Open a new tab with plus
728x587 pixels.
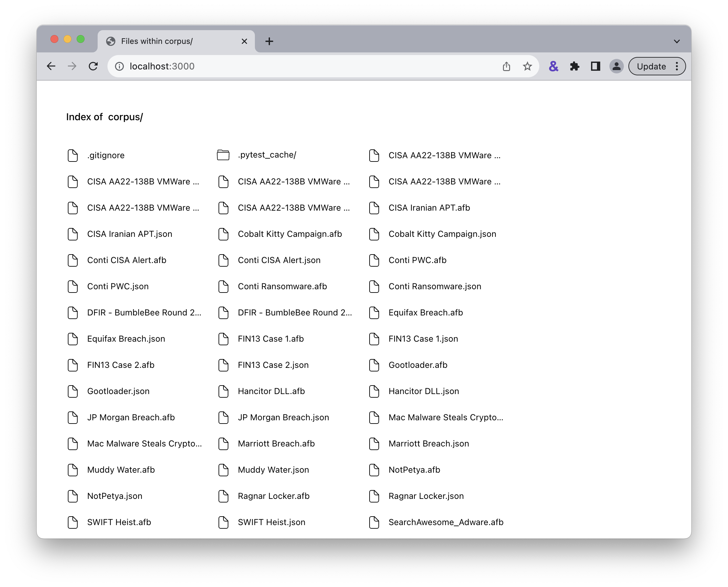(x=269, y=41)
